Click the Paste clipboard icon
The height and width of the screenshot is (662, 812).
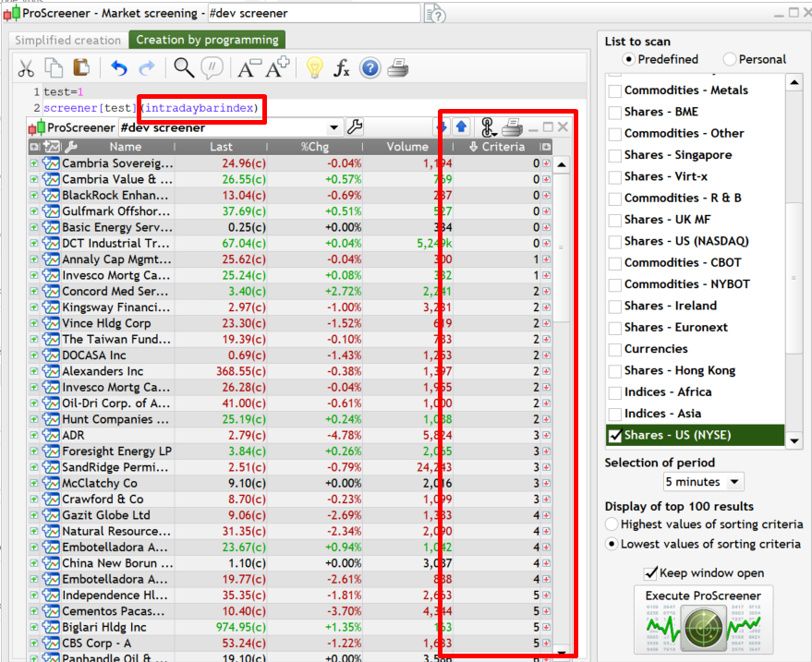click(81, 67)
